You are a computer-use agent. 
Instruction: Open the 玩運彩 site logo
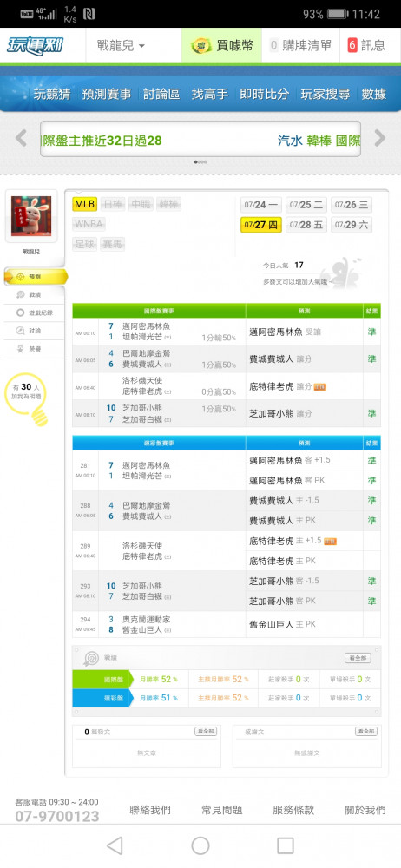(x=36, y=45)
